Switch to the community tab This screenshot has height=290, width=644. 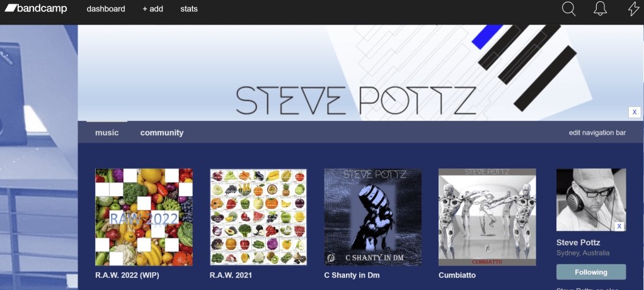click(162, 133)
